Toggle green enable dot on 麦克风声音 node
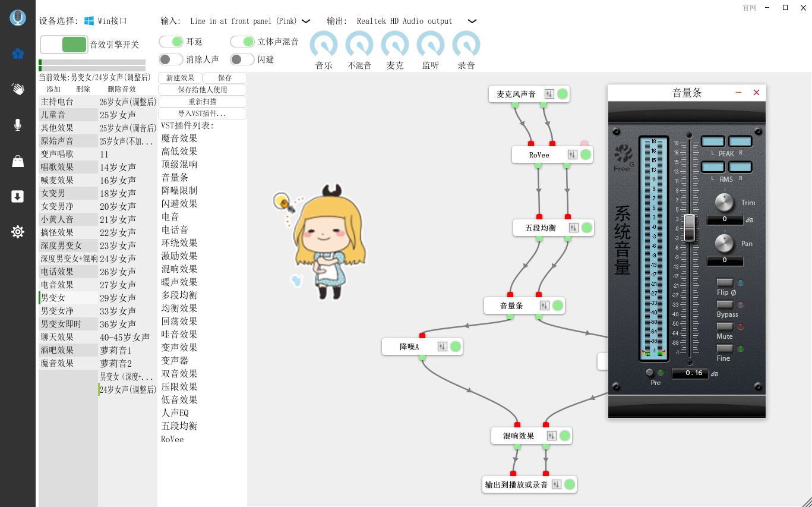This screenshot has height=507, width=812. pyautogui.click(x=563, y=94)
